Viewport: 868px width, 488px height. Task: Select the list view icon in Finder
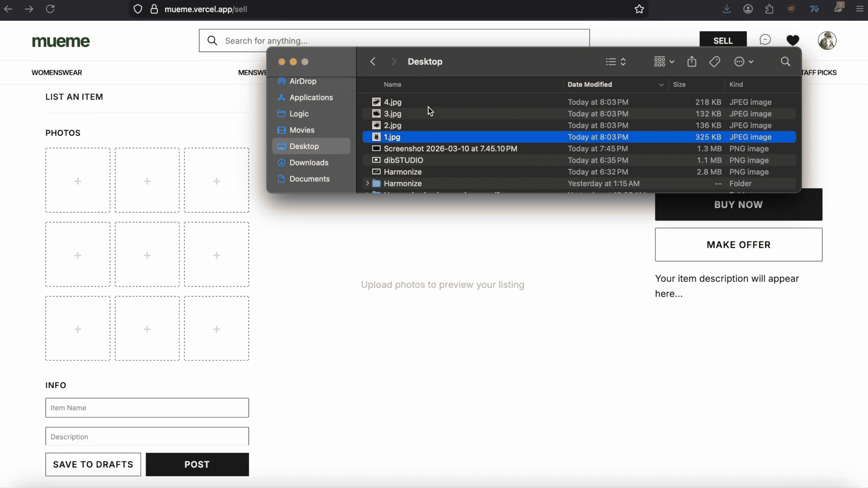tap(611, 61)
